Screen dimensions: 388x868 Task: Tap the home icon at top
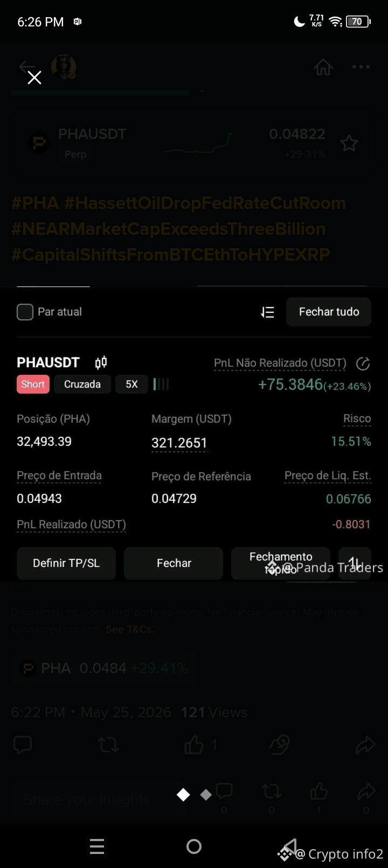coord(323,67)
